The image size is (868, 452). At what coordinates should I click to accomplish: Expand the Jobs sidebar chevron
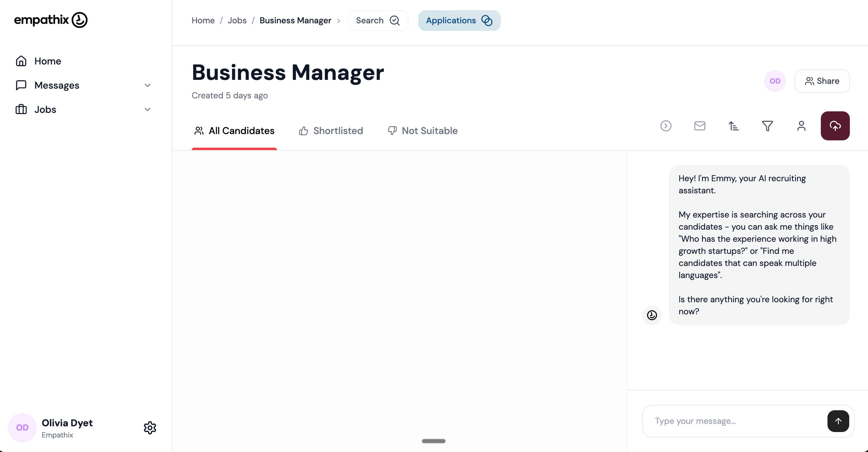tap(147, 110)
